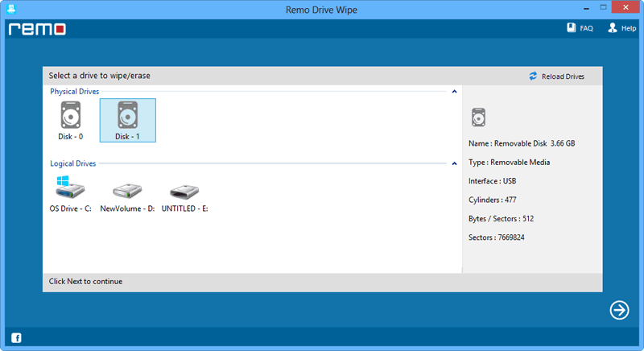The width and height of the screenshot is (644, 351).
Task: Click the Reload Drives refresh icon
Action: tap(533, 76)
